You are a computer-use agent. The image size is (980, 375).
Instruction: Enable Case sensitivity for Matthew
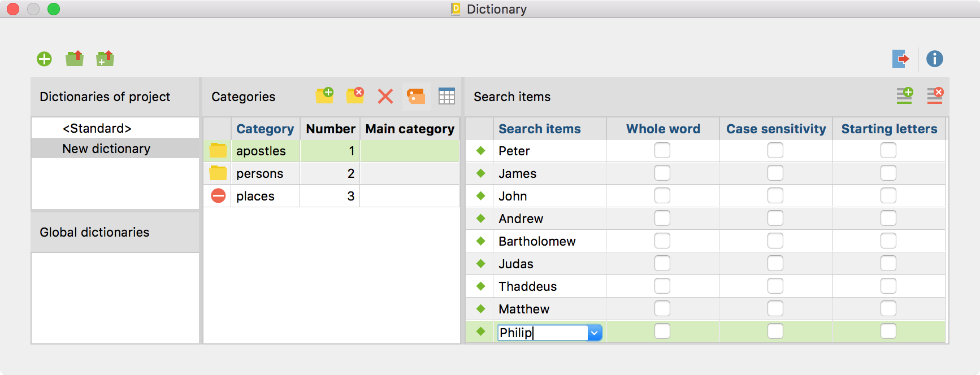click(x=775, y=308)
